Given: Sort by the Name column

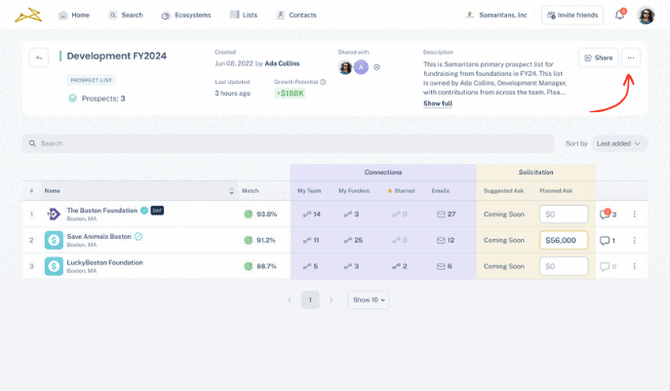Looking at the screenshot, I should 232,191.
